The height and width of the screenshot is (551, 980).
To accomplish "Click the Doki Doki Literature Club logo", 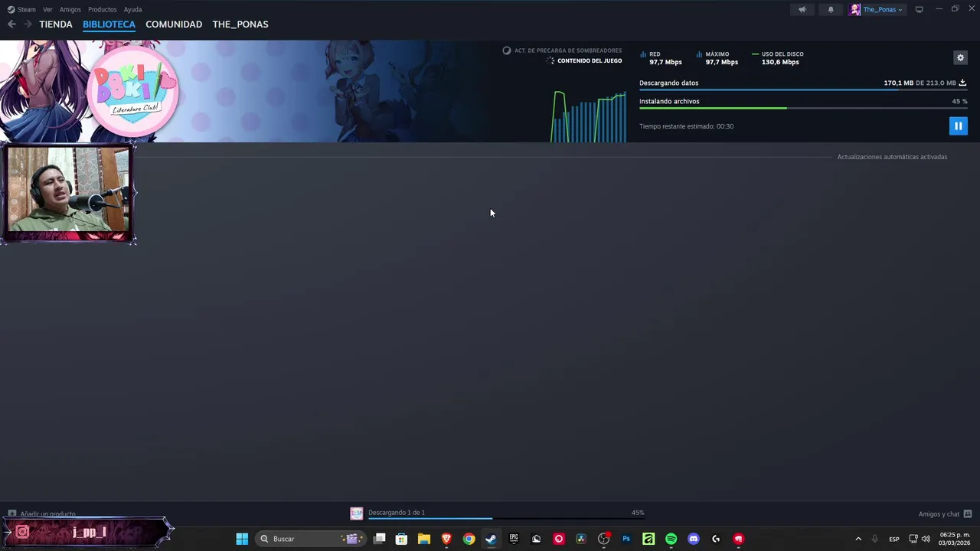I will [132, 91].
